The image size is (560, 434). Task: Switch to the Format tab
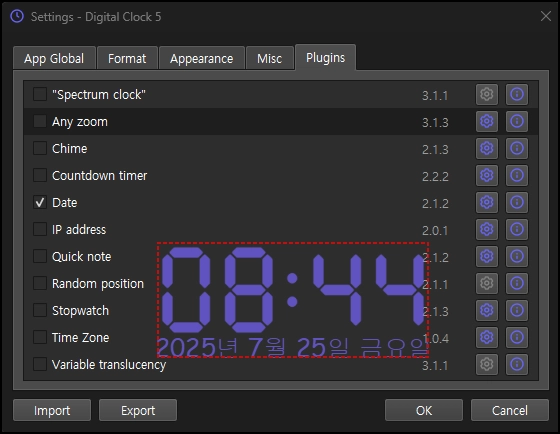point(127,58)
